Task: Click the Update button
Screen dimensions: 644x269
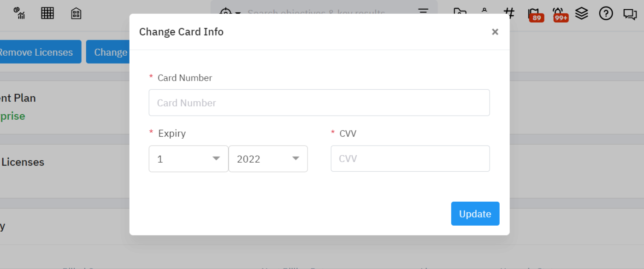Action: [475, 214]
